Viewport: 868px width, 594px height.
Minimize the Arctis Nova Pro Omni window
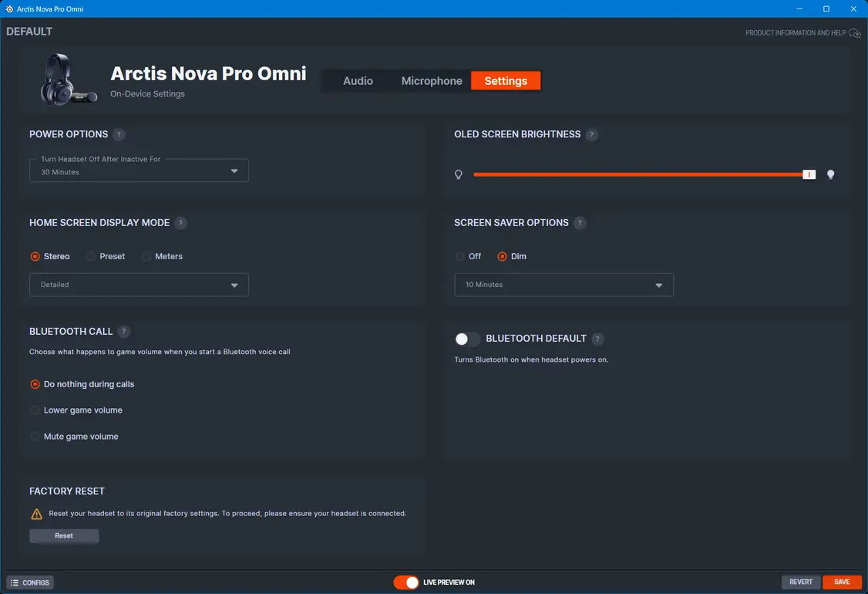tap(799, 8)
